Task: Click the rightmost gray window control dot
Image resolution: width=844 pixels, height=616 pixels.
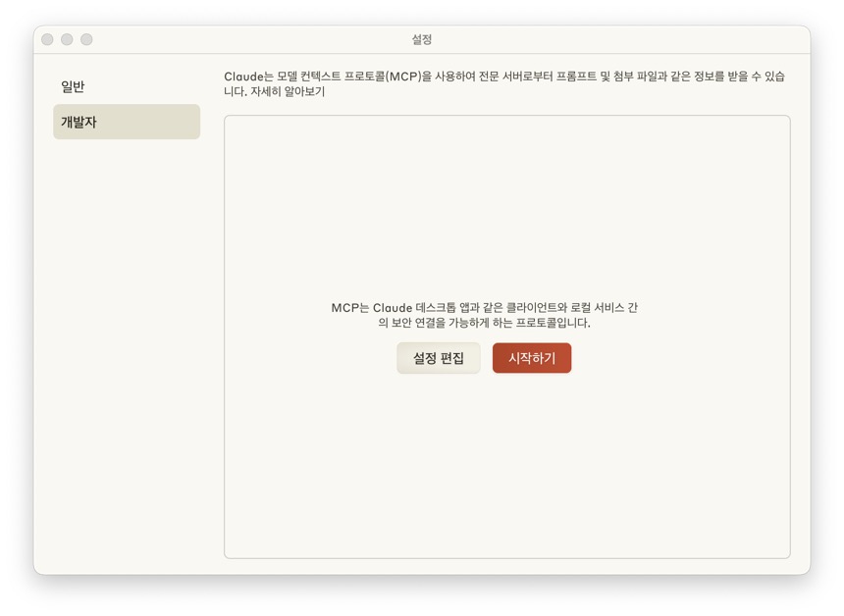Action: 86,39
